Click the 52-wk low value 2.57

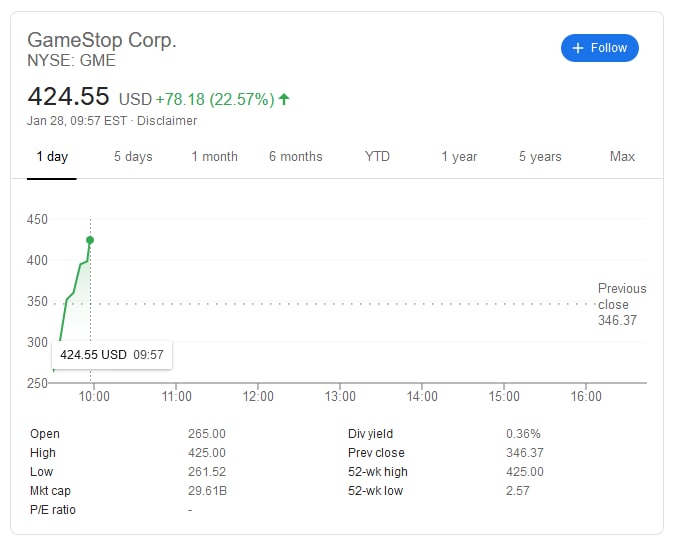coord(518,491)
